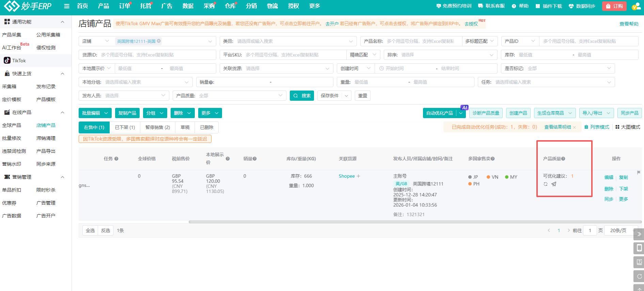This screenshot has height=291, width=644.
Task: Switch to the 已下架 (1) tab
Action: [x=125, y=127]
